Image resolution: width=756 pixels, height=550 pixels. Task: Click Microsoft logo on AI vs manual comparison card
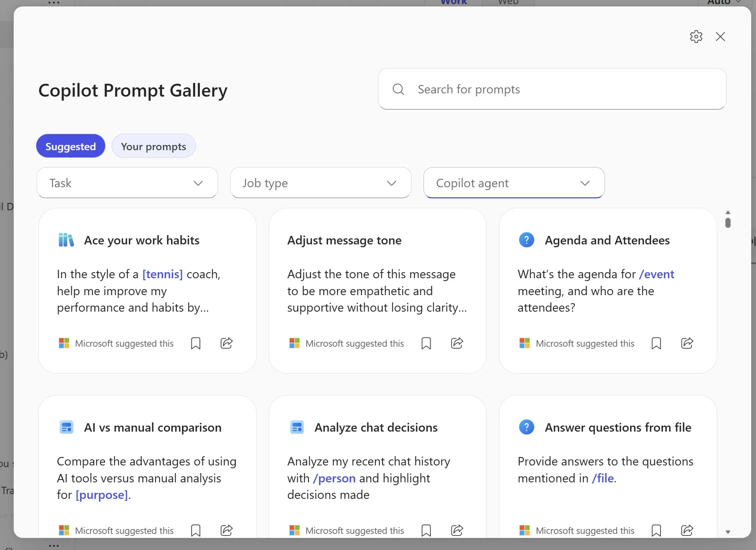tap(64, 530)
